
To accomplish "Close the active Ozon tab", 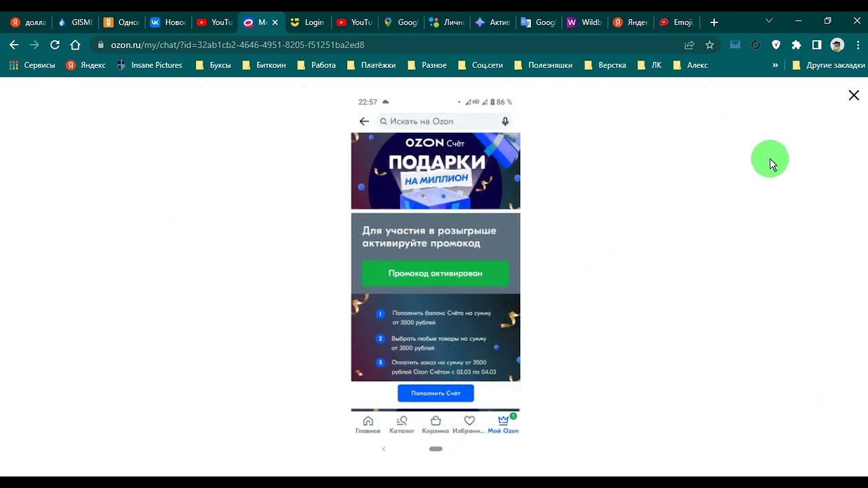I will click(275, 22).
